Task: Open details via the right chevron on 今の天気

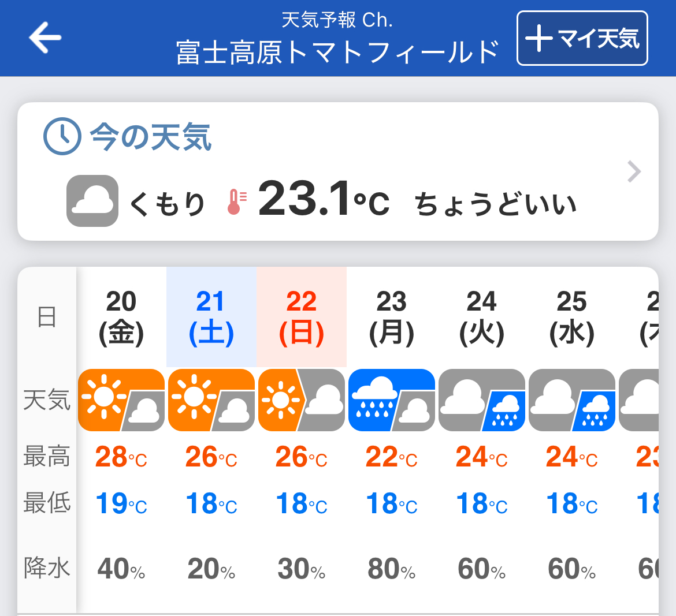Action: 634,171
